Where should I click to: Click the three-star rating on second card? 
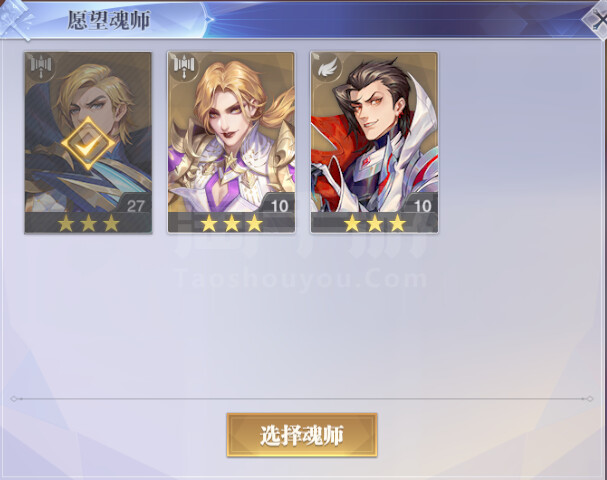231,223
